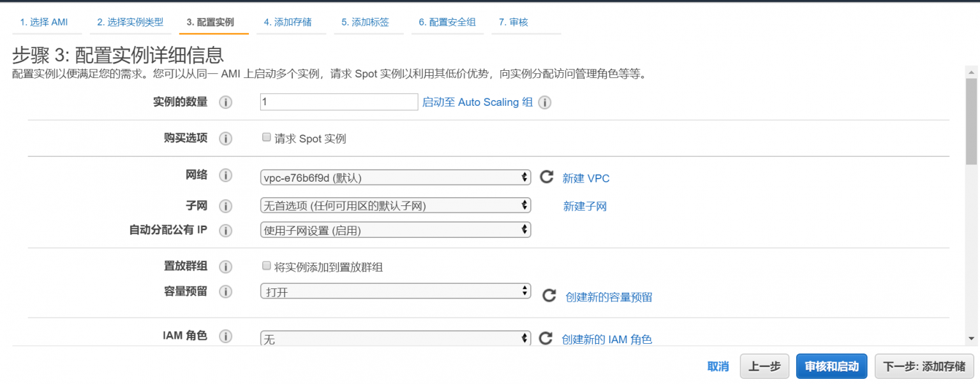Go to step 2. 选择实例类型

coord(130,22)
